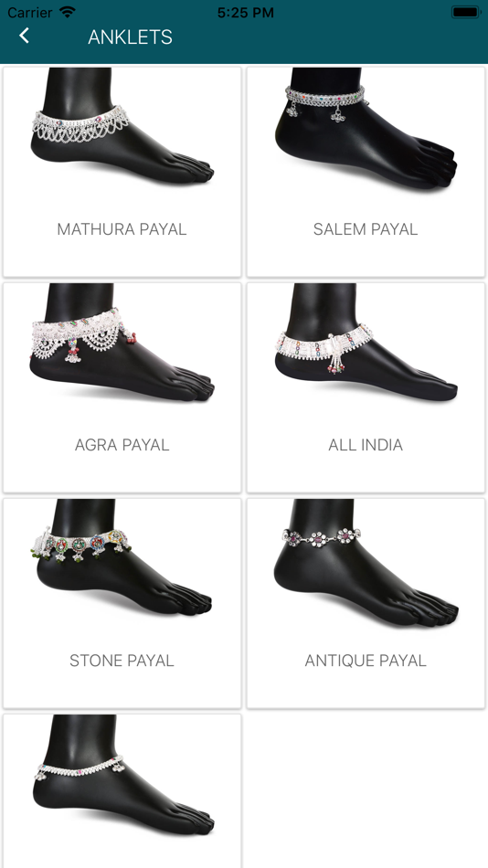This screenshot has width=488, height=868.
Task: Click the ANKLETS page title
Action: 130,37
